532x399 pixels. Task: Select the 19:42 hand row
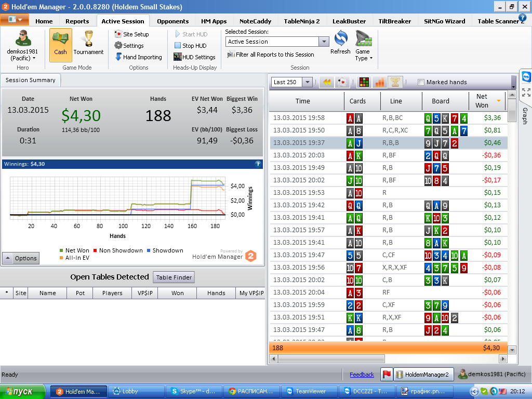tap(389, 205)
